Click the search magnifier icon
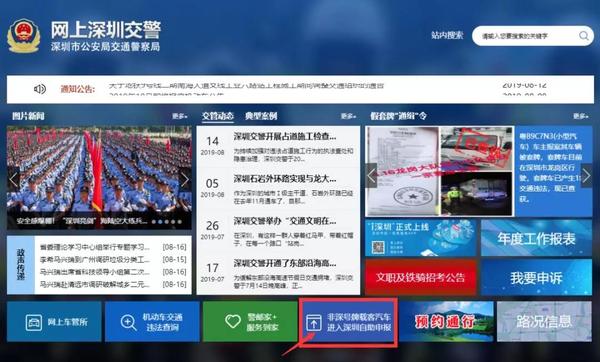This screenshot has width=600, height=362. click(584, 36)
